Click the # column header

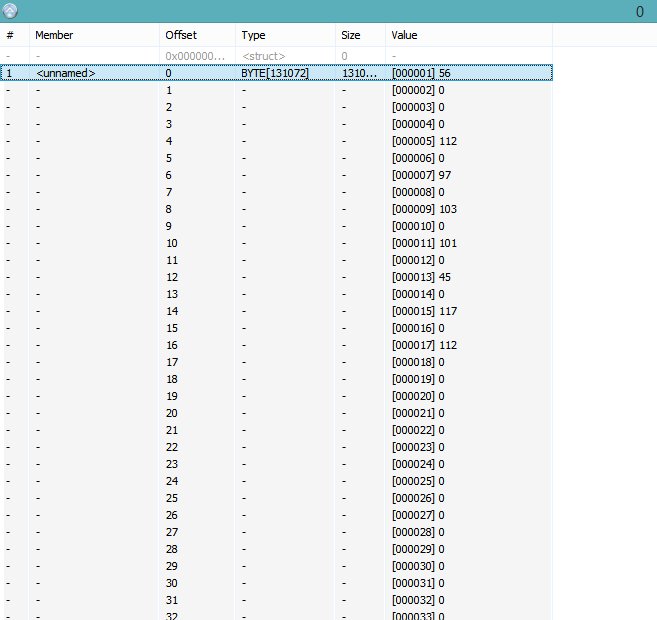coord(10,35)
